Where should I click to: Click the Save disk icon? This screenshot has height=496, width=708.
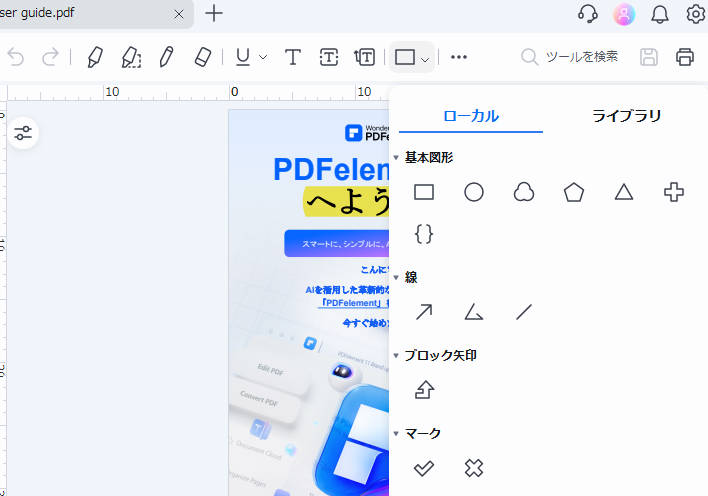(x=649, y=57)
